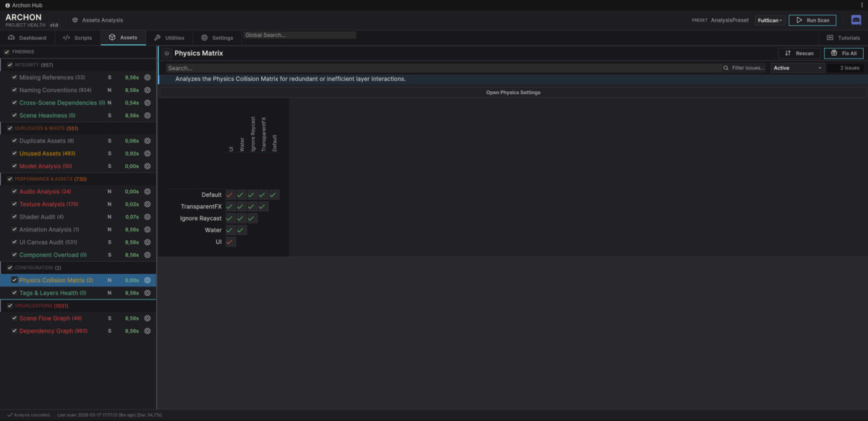Open settings gear for Unused Assets row
The image size is (868, 421).
click(x=147, y=153)
